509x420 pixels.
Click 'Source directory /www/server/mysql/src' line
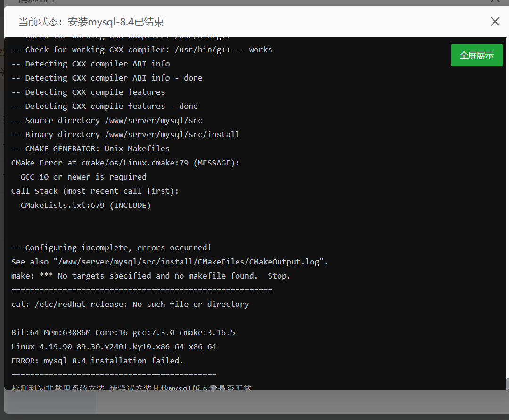click(107, 120)
